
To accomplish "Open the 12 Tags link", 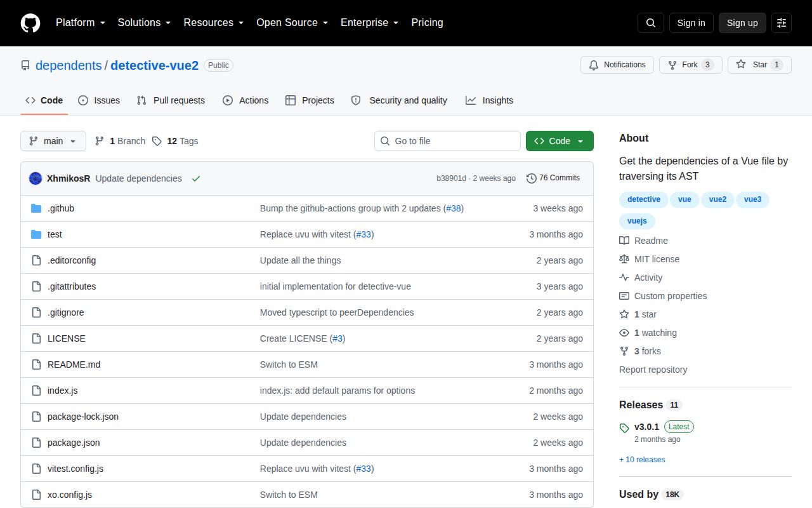I will coord(175,141).
